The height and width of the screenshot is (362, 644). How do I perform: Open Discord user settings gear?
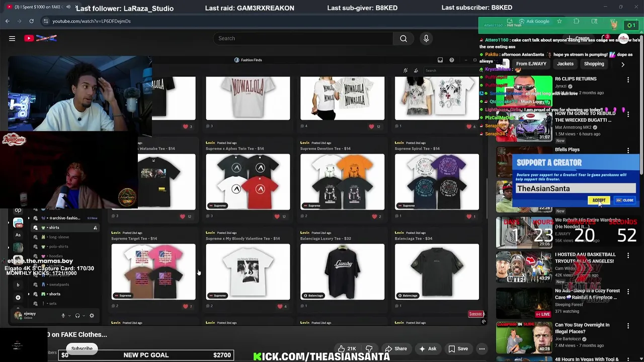[92, 315]
